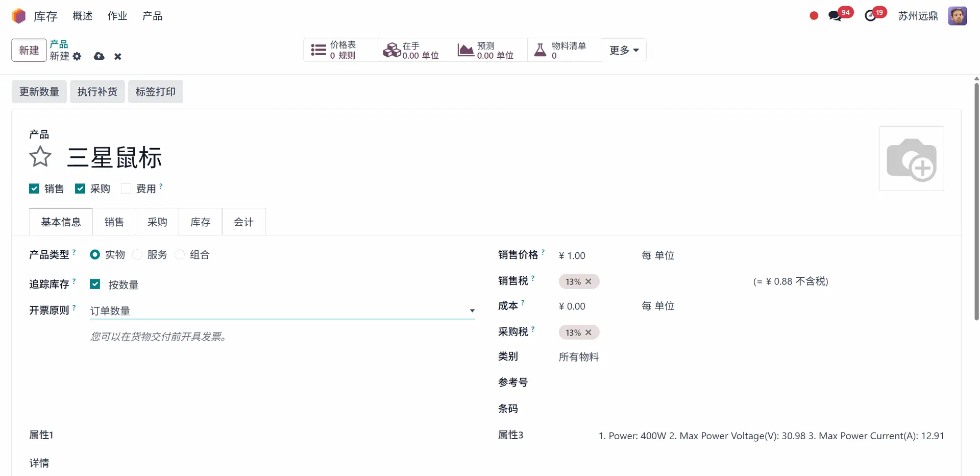Enable the 费用 checkbox

pyautogui.click(x=126, y=189)
